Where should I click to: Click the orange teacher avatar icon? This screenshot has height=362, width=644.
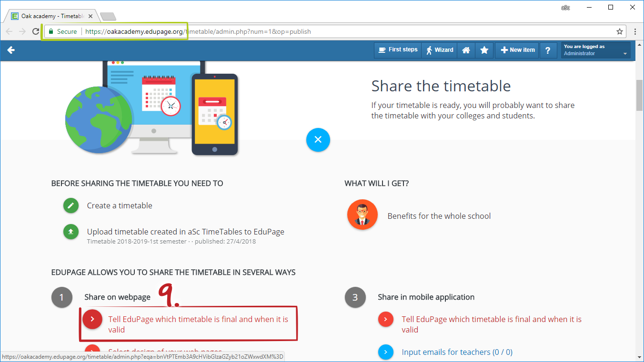click(362, 215)
